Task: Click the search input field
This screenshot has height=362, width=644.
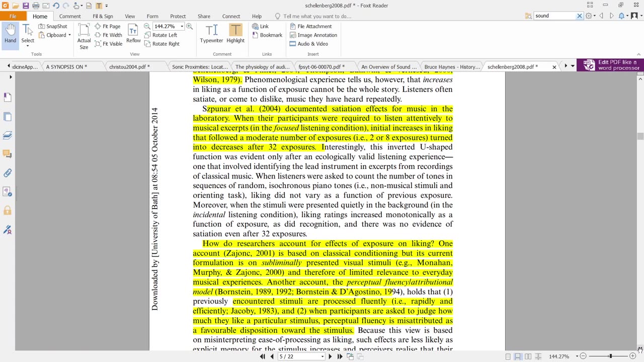Action: coord(554,16)
